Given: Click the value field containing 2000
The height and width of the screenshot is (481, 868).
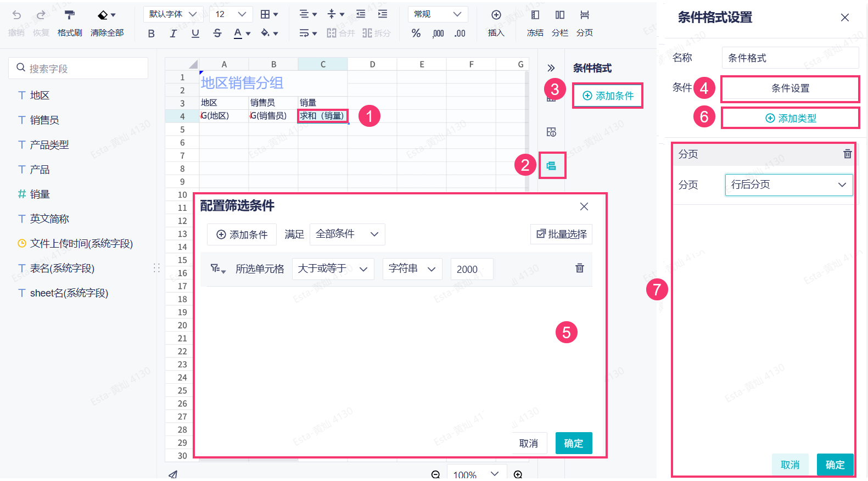Looking at the screenshot, I should click(x=472, y=269).
